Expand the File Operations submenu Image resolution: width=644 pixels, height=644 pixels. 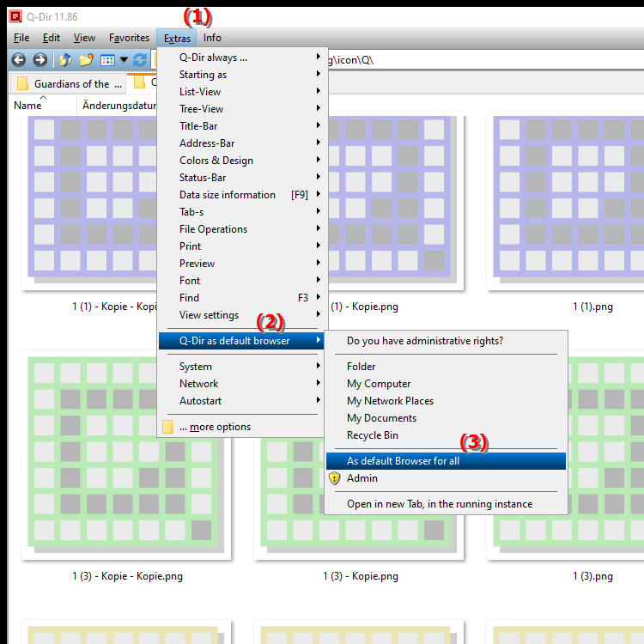coord(213,229)
